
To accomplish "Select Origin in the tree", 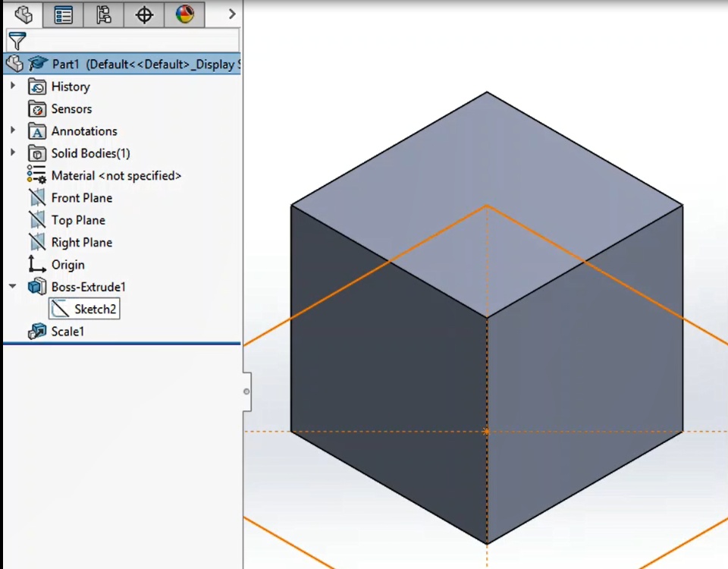I will pyautogui.click(x=67, y=265).
